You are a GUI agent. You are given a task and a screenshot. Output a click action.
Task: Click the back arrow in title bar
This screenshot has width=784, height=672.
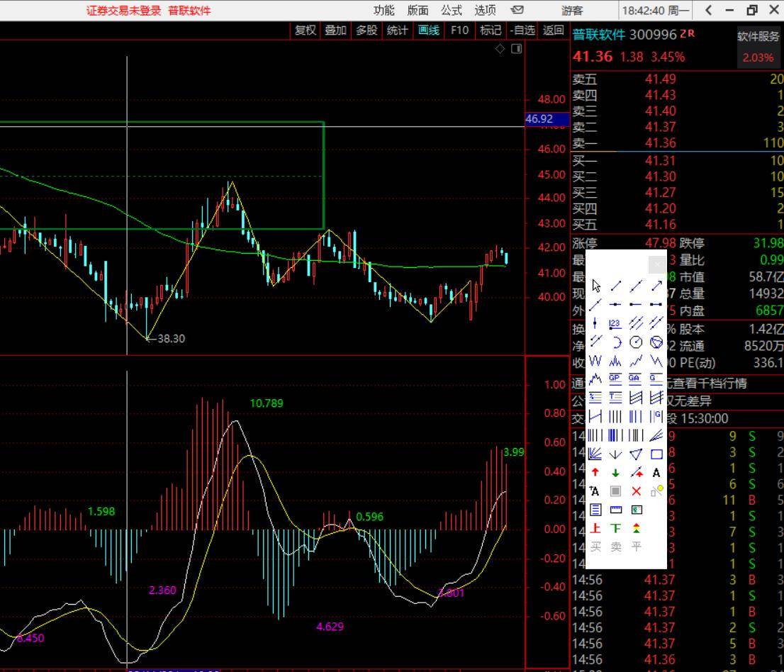click(708, 10)
